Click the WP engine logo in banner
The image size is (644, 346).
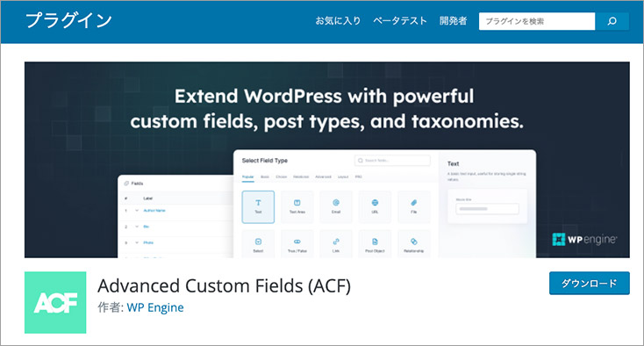coord(584,239)
